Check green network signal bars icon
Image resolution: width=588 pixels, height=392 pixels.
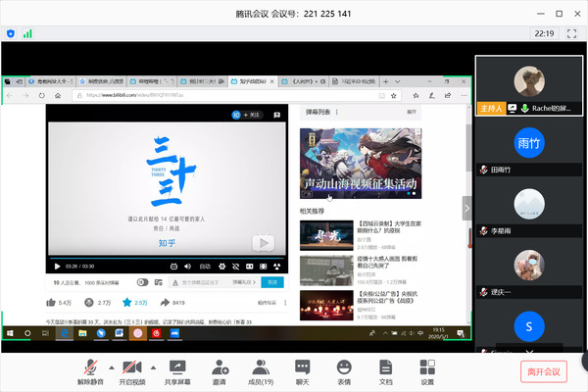coord(27,33)
